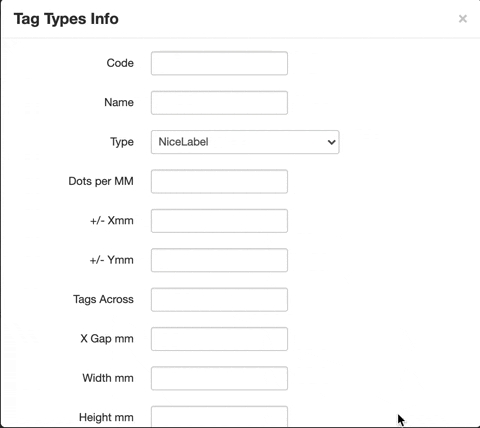Activate the Tags Across input

tap(219, 300)
